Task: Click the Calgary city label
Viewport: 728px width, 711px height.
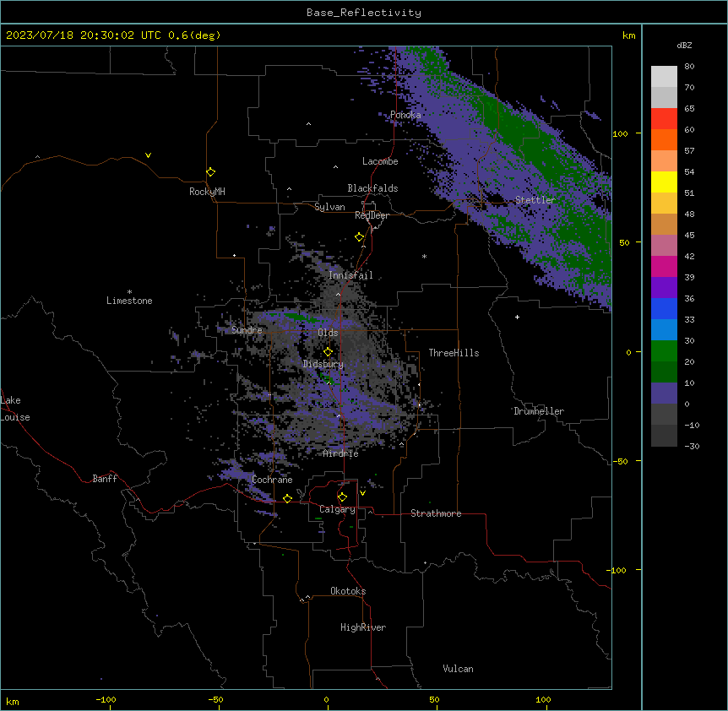Action: click(337, 509)
